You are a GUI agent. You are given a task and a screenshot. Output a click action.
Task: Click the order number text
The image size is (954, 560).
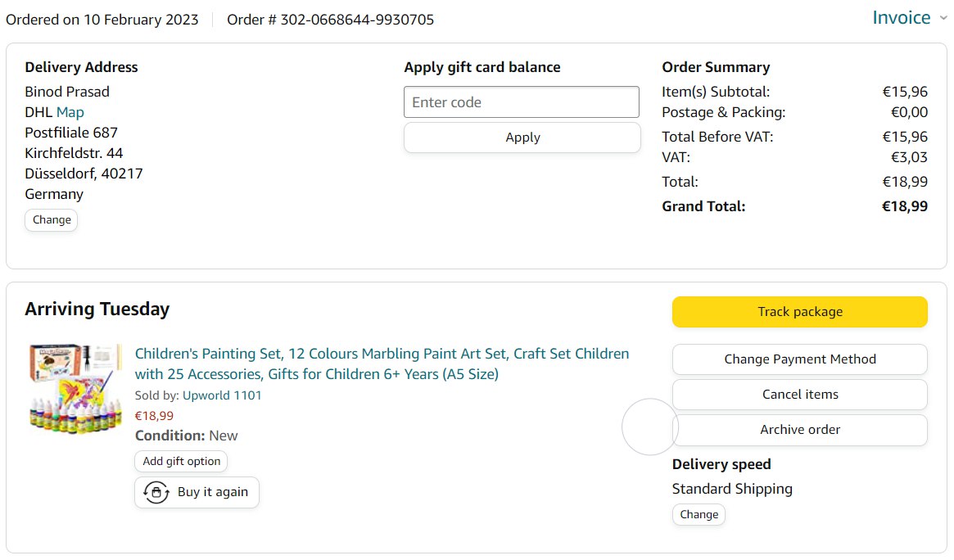click(330, 20)
